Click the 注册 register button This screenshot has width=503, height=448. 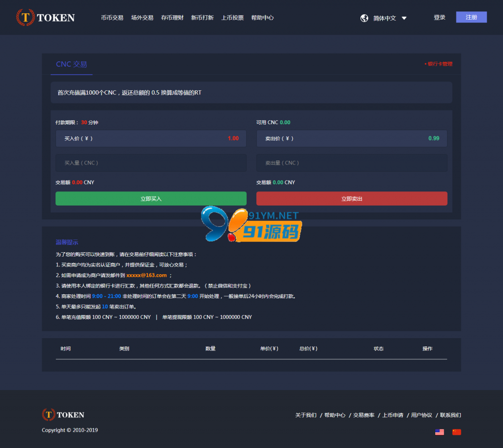point(471,17)
